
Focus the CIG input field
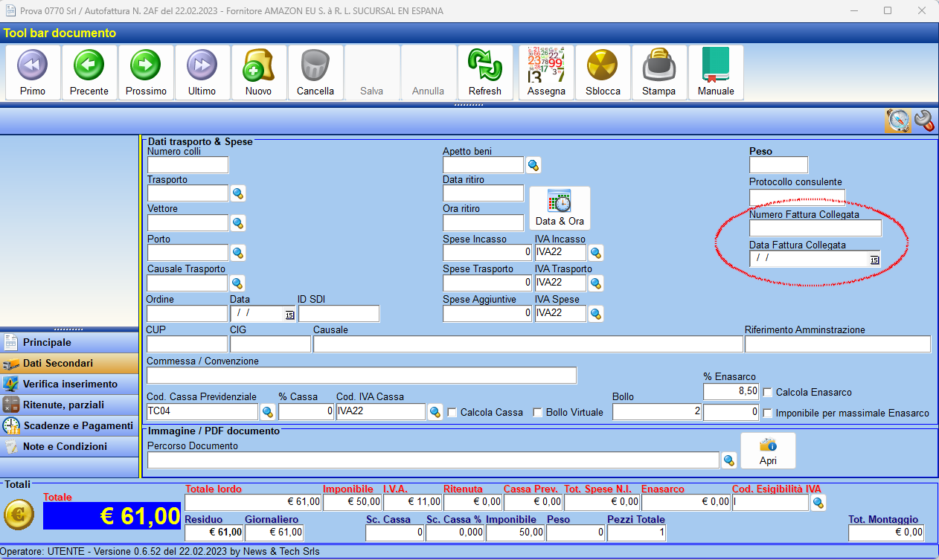click(x=271, y=344)
